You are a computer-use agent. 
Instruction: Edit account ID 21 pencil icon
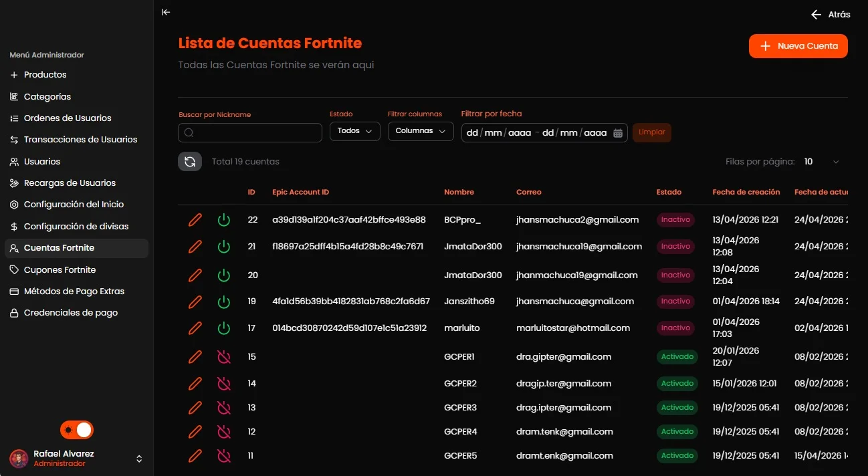(x=195, y=247)
